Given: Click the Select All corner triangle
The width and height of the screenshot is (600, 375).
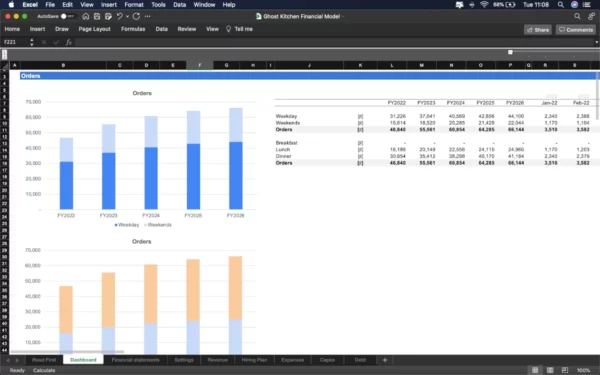Looking at the screenshot, I should [x=5, y=65].
